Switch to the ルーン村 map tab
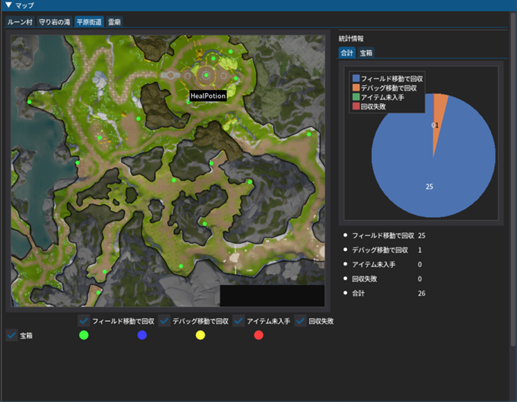The image size is (517, 402). pyautogui.click(x=20, y=22)
